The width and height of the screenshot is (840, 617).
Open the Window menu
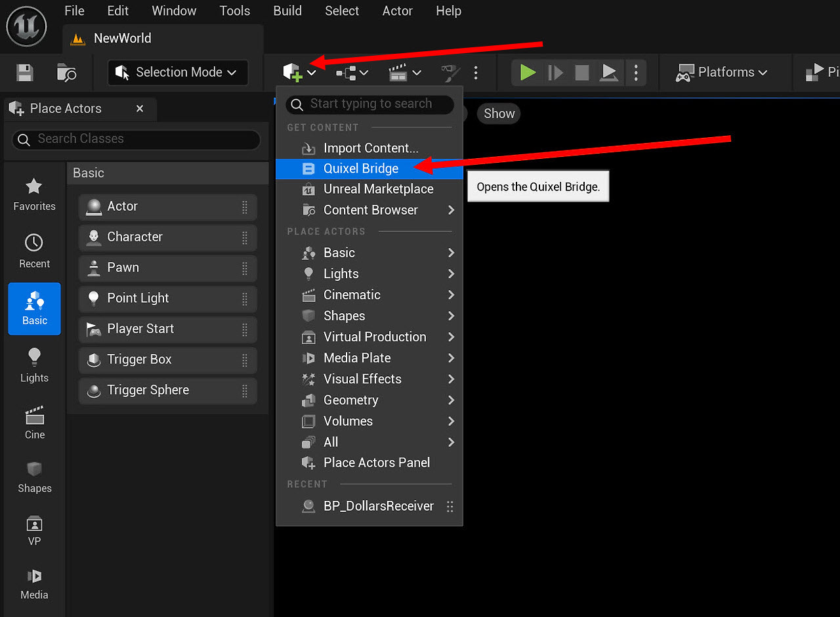pyautogui.click(x=174, y=11)
